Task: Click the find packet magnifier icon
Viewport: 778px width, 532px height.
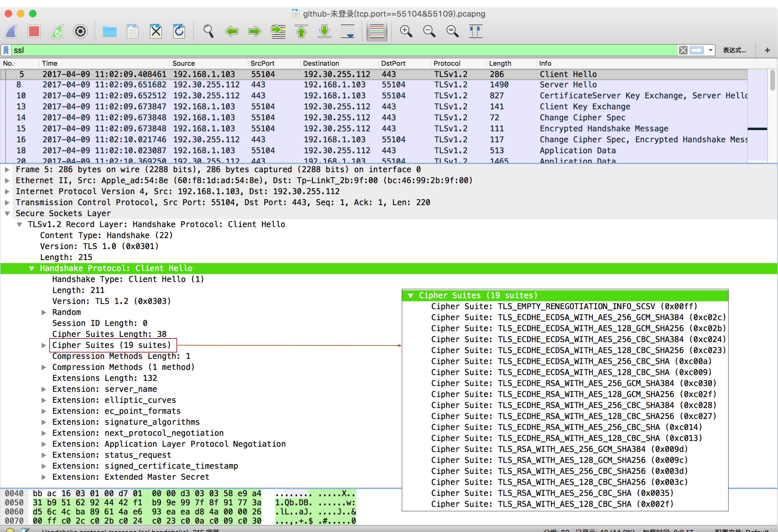Action: pyautogui.click(x=208, y=31)
